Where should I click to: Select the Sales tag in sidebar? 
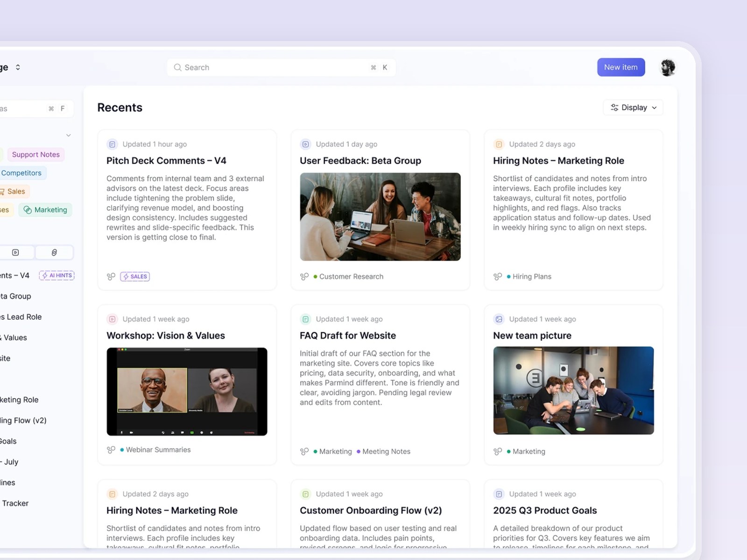point(14,191)
